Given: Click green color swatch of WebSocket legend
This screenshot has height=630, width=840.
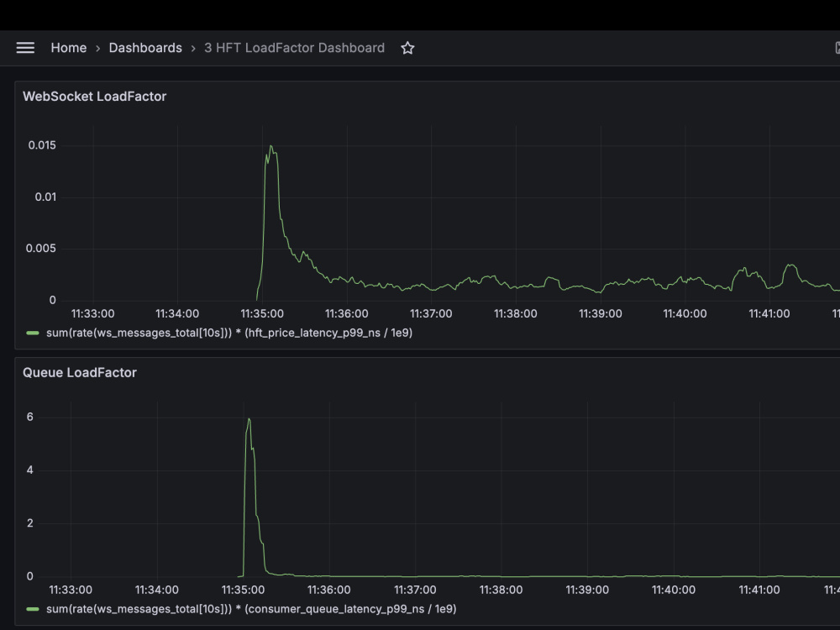Looking at the screenshot, I should coord(33,333).
